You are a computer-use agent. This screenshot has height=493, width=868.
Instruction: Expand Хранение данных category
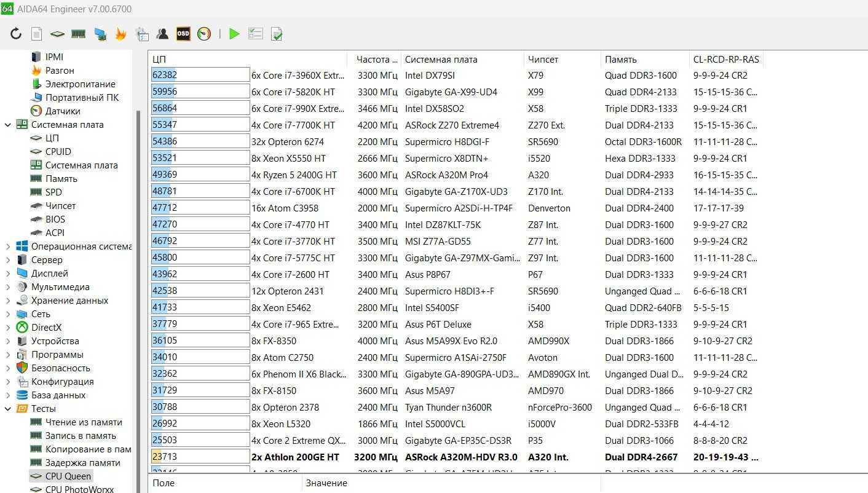click(7, 300)
